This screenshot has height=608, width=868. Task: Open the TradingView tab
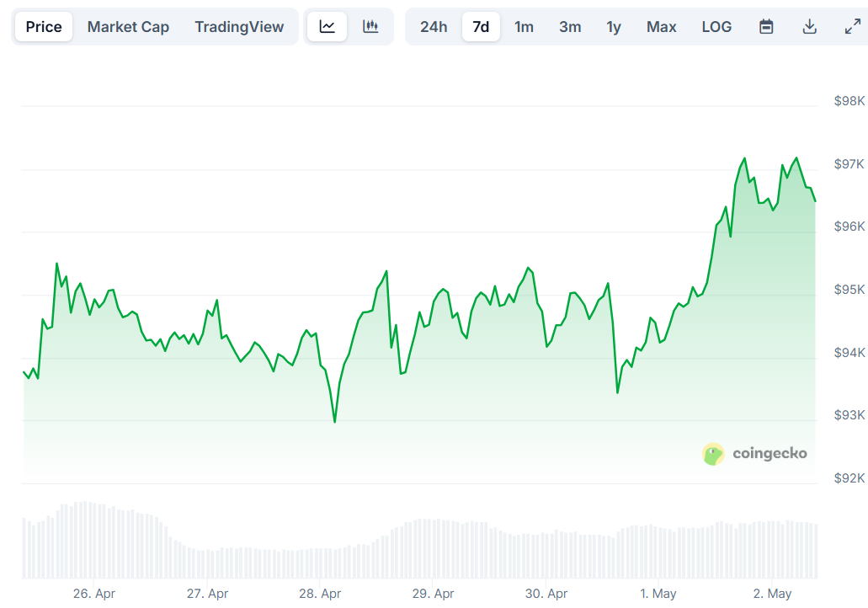(x=239, y=26)
